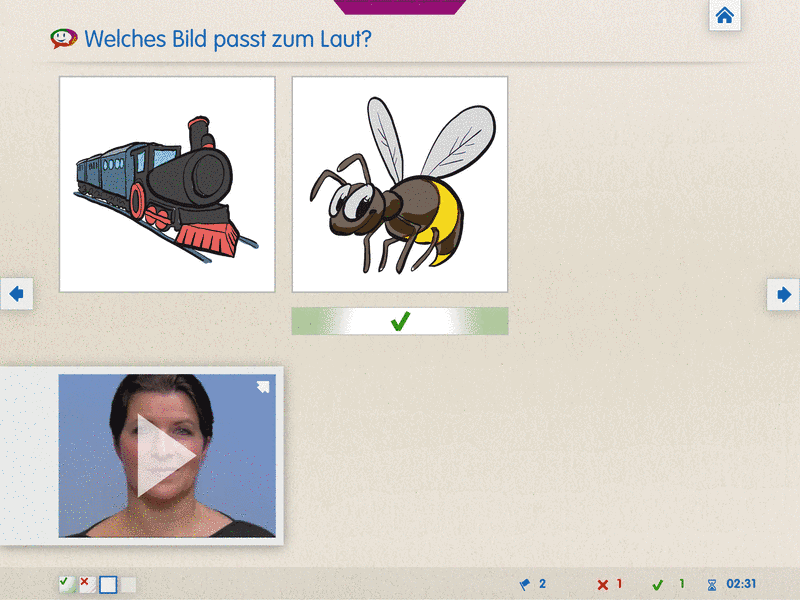Open the purple pull-down tab at top
This screenshot has height=600, width=800.
pos(400,6)
